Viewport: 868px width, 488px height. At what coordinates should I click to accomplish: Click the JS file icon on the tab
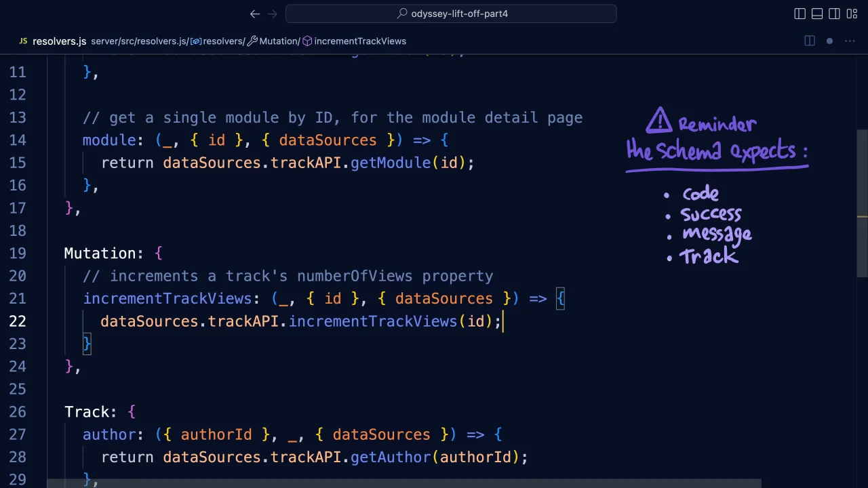(x=23, y=41)
